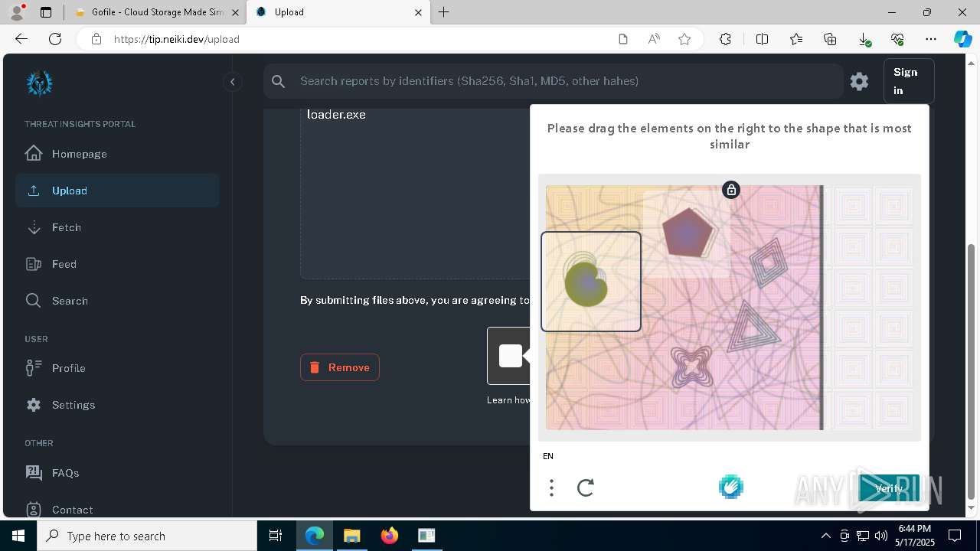
Task: Open the notification center icon
Action: point(955,536)
